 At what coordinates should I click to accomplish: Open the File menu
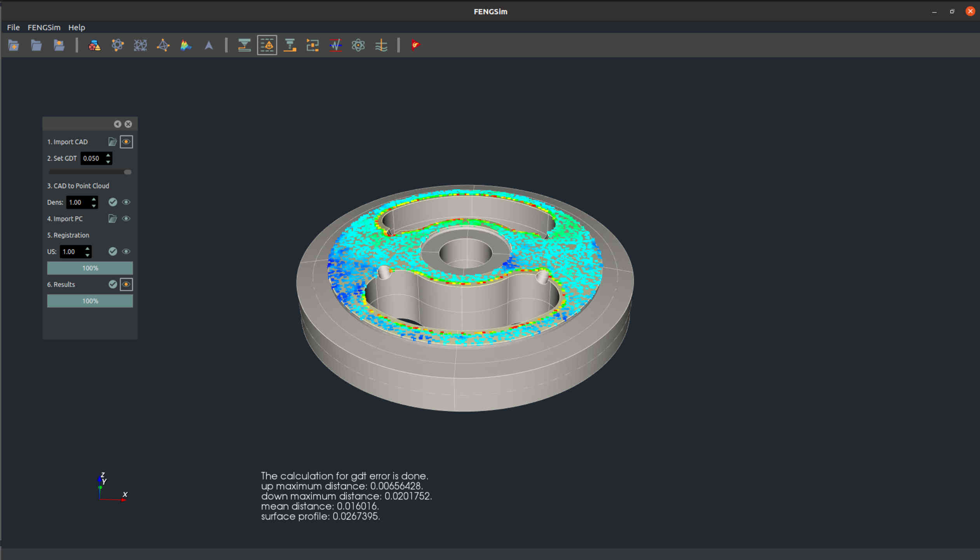13,28
